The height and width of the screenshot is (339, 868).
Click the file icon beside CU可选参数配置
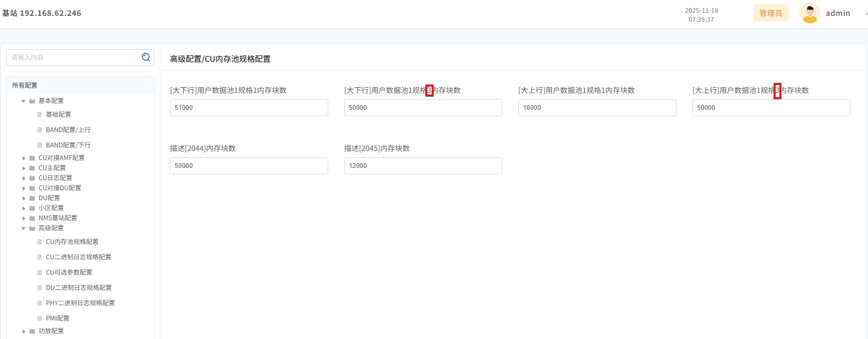coord(40,272)
